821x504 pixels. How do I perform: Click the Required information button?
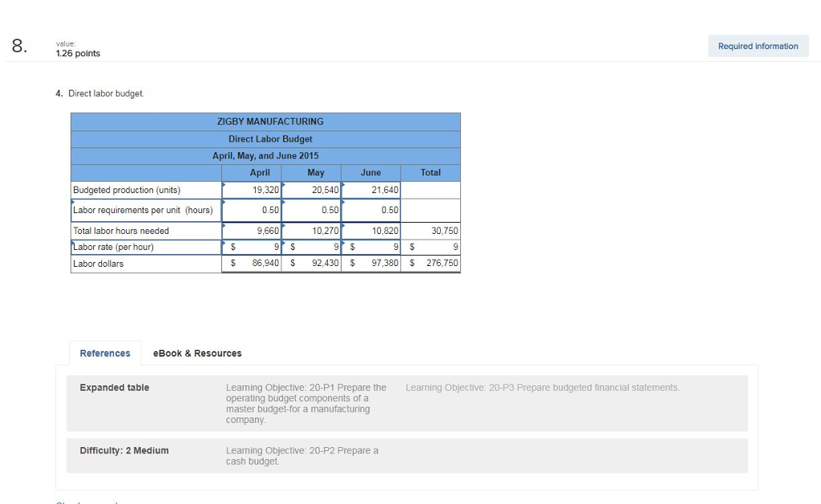[757, 46]
